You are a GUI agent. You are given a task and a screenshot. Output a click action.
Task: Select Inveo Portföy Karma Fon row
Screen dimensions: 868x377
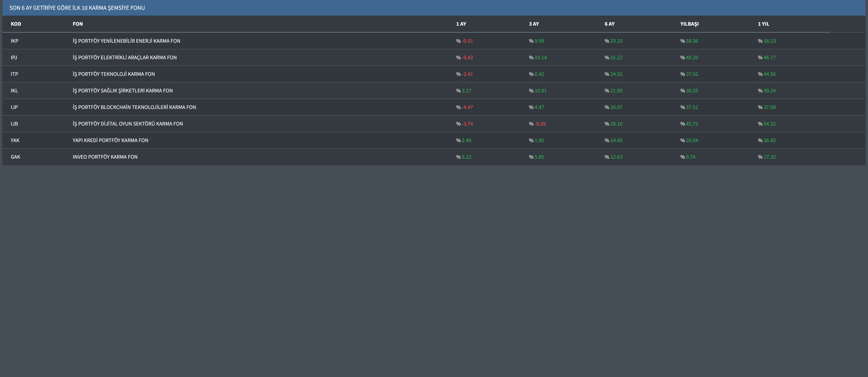pyautogui.click(x=105, y=157)
